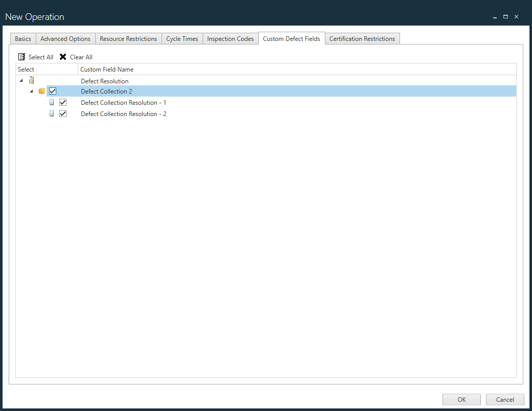The image size is (532, 411).
Task: Open the Inspection Codes tab
Action: point(230,38)
